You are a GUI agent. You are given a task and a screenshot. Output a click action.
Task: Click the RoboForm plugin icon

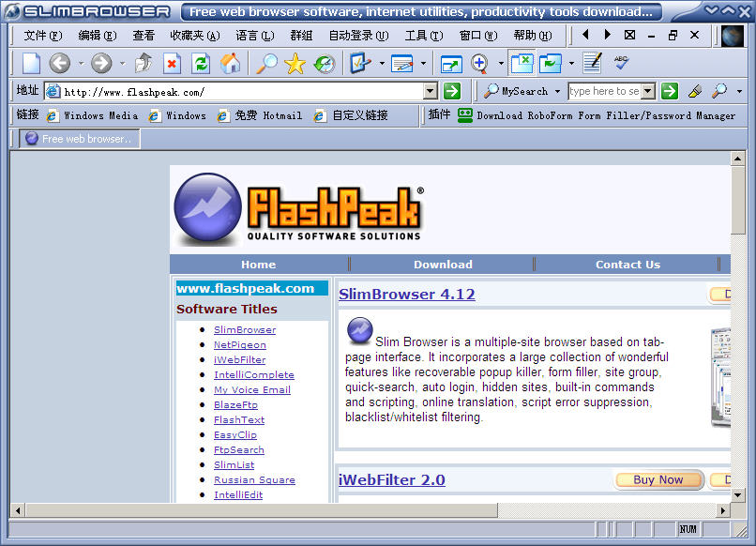pos(464,115)
